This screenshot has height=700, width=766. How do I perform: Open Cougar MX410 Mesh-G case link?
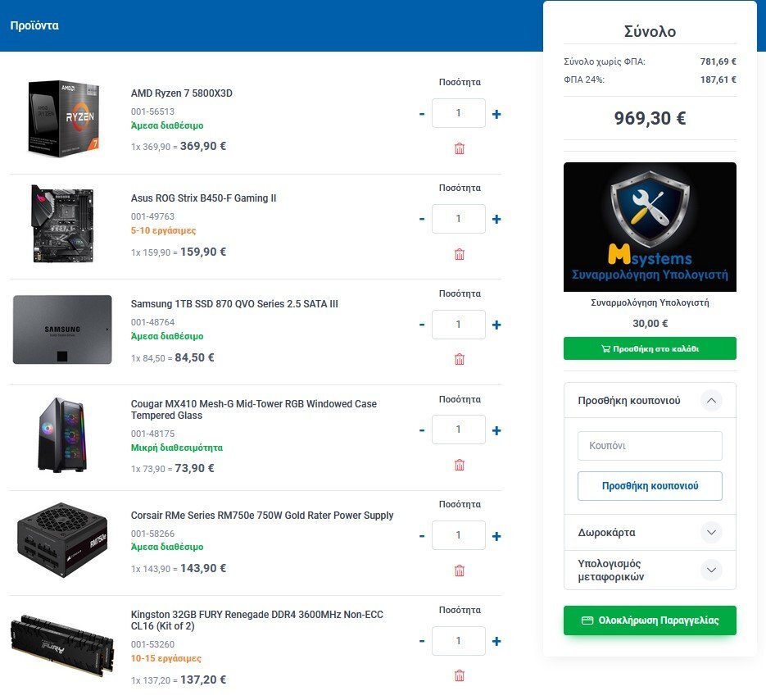pyautogui.click(x=253, y=410)
